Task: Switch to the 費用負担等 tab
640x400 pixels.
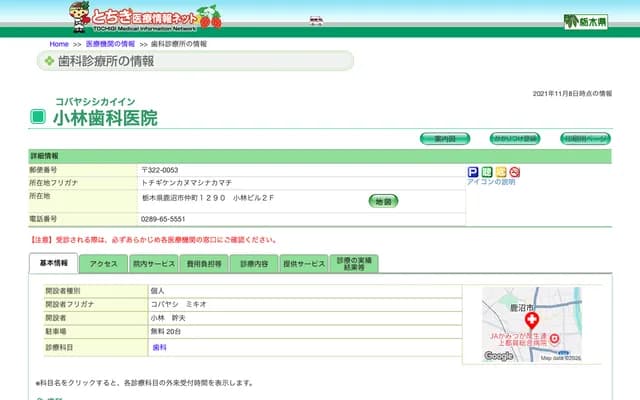Action: pos(204,264)
